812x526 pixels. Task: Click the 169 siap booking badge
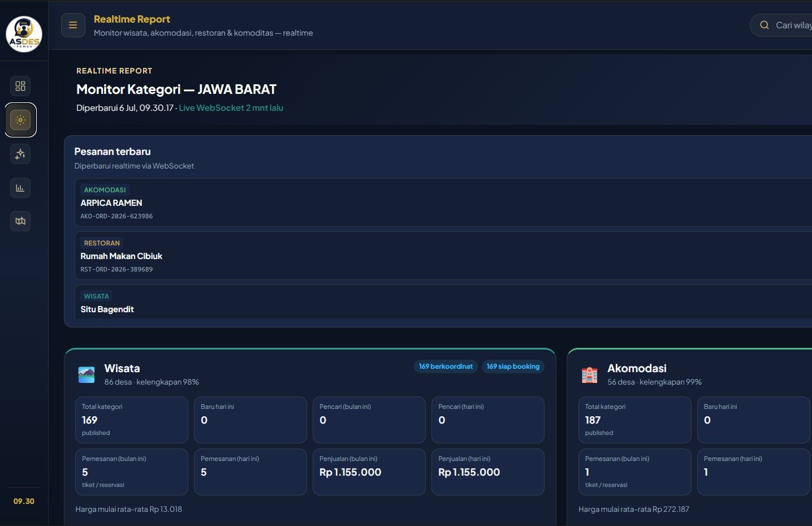(x=513, y=367)
